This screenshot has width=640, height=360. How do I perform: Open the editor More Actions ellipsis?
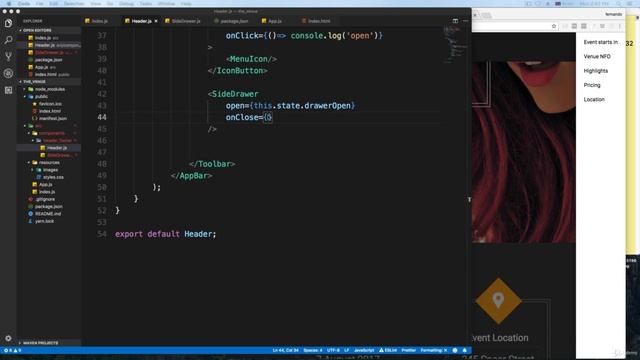pyautogui.click(x=465, y=21)
